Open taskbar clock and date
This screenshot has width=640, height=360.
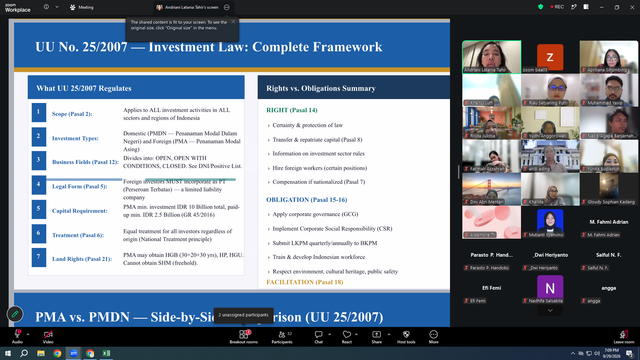(611, 353)
